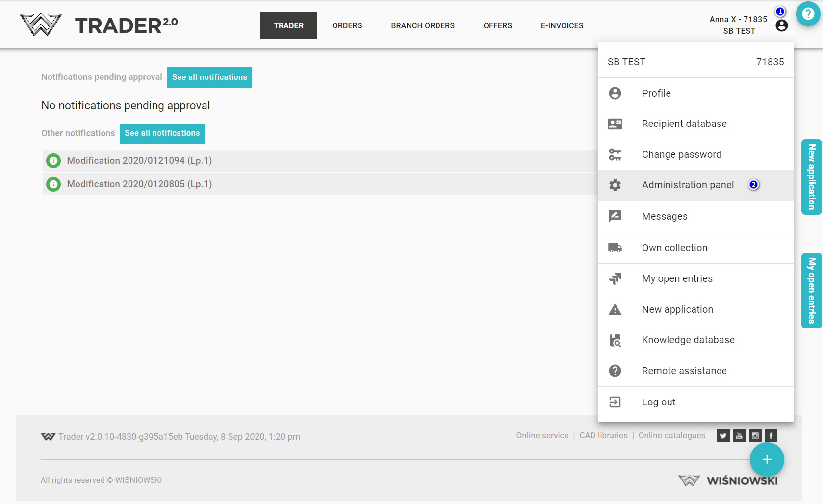The height and width of the screenshot is (504, 823).
Task: Click the Trader 2.0 logo
Action: (99, 25)
